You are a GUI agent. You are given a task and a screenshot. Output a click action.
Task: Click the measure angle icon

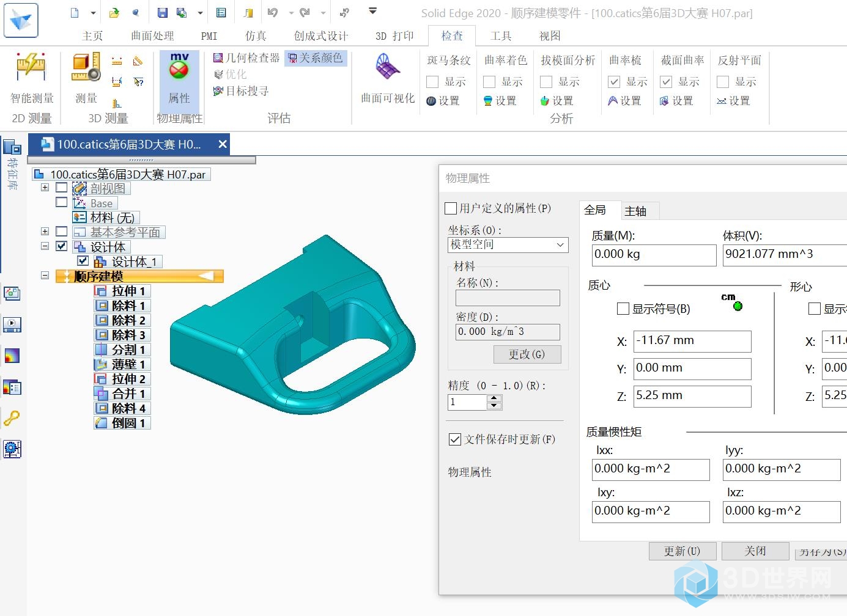tap(138, 61)
